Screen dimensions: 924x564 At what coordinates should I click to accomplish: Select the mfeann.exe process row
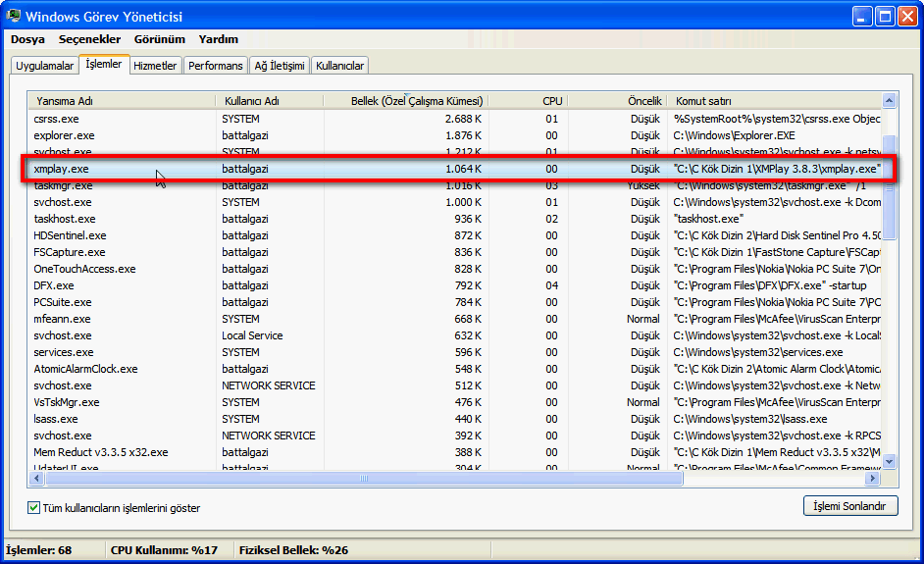(x=455, y=319)
